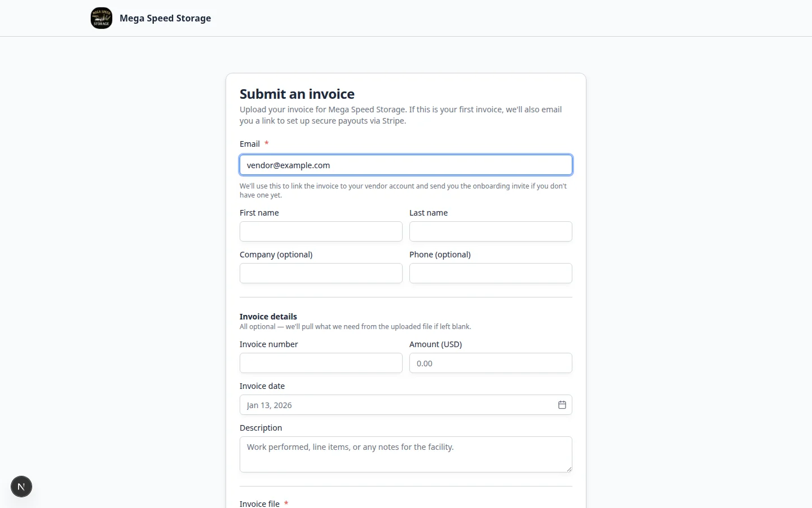Click the Amount (USD) label
The height and width of the screenshot is (508, 812).
(436, 344)
